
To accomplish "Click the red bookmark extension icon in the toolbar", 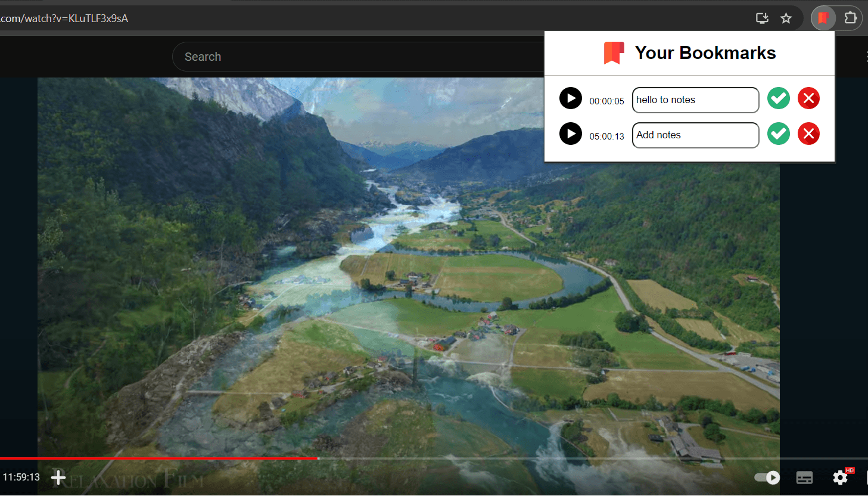I will (x=823, y=18).
